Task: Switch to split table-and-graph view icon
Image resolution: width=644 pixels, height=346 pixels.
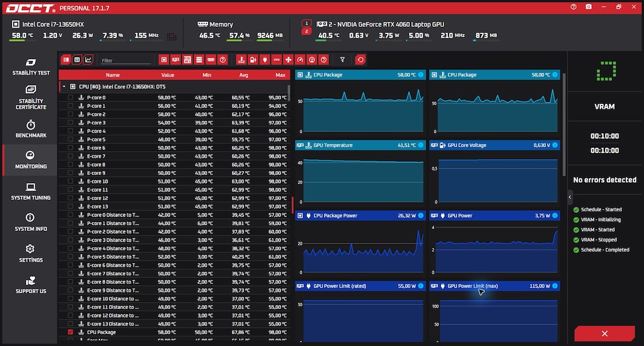Action: (65, 60)
